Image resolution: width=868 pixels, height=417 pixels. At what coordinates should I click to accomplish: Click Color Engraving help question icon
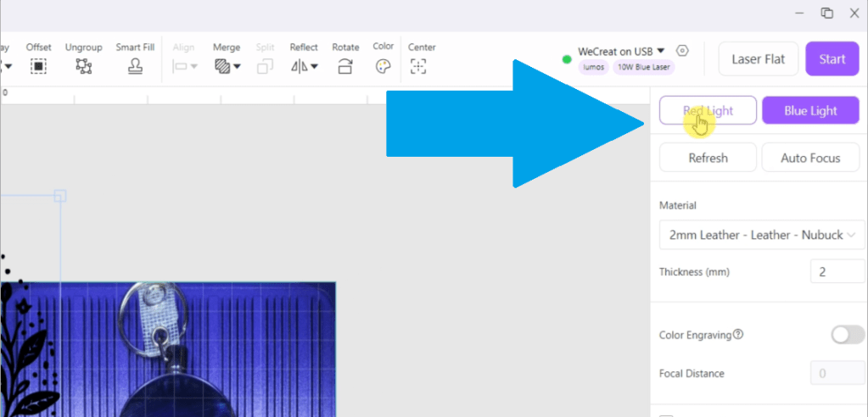tap(738, 335)
